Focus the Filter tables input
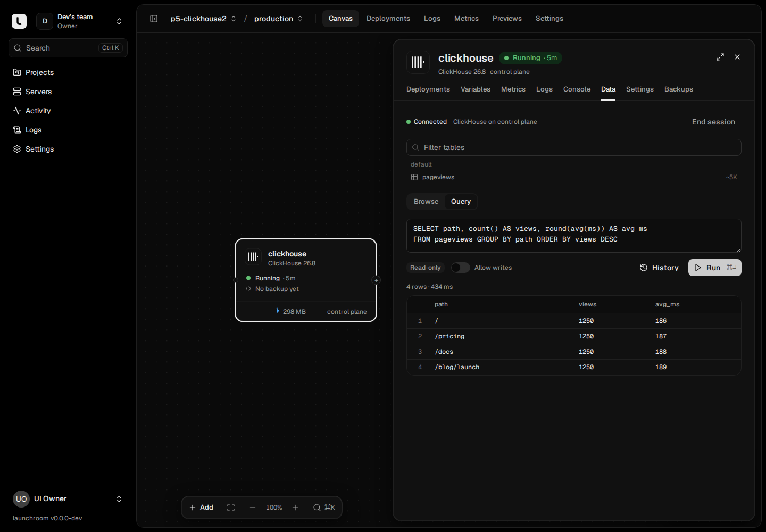 574,147
